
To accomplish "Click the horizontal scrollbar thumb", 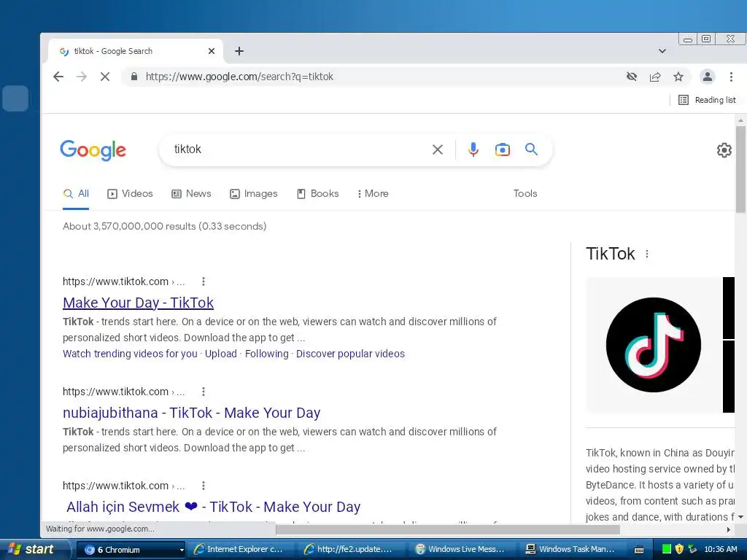I will tap(448, 529).
